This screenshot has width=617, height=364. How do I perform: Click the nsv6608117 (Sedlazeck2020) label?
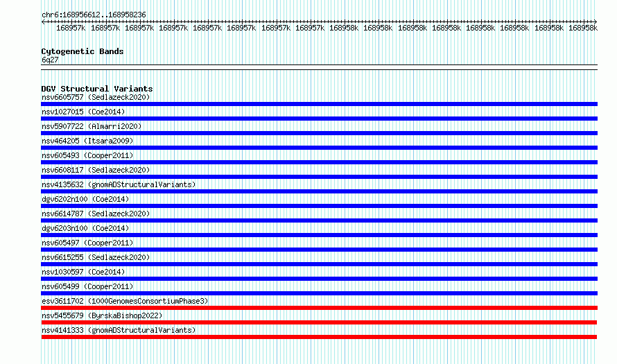[x=96, y=170]
